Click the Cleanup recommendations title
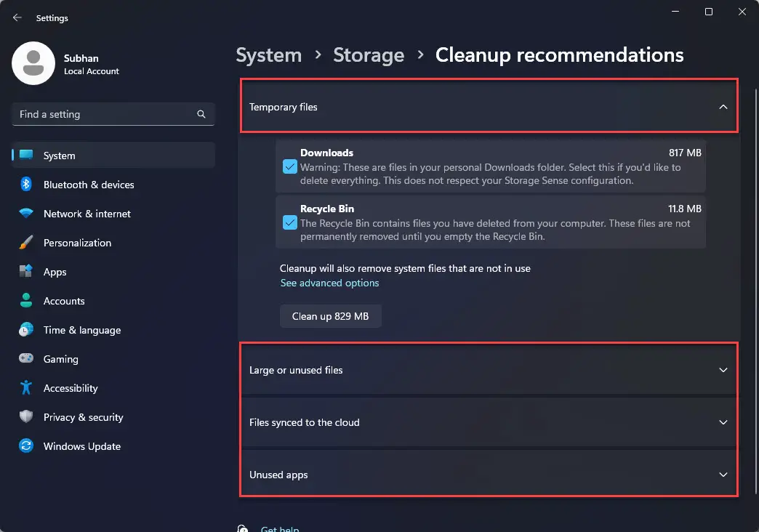 tap(560, 55)
